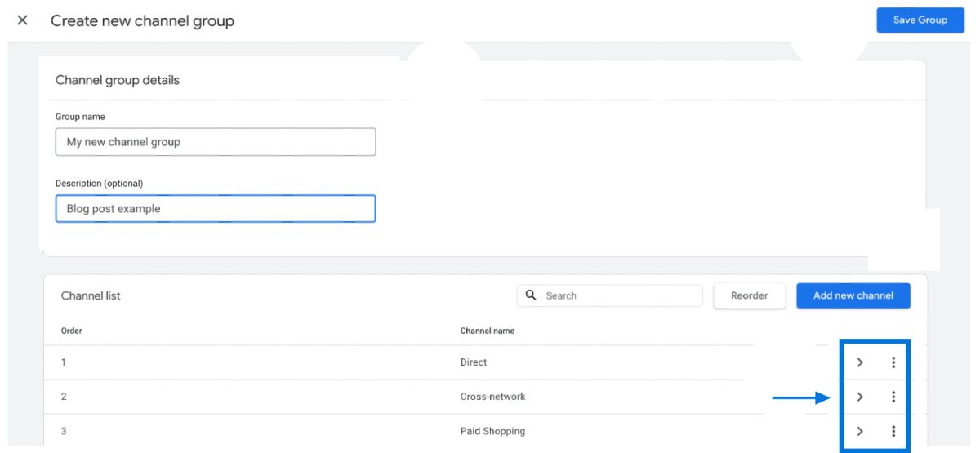Open the three-dot menu for Paid Shopping
The width and height of the screenshot is (980, 453).
[893, 431]
